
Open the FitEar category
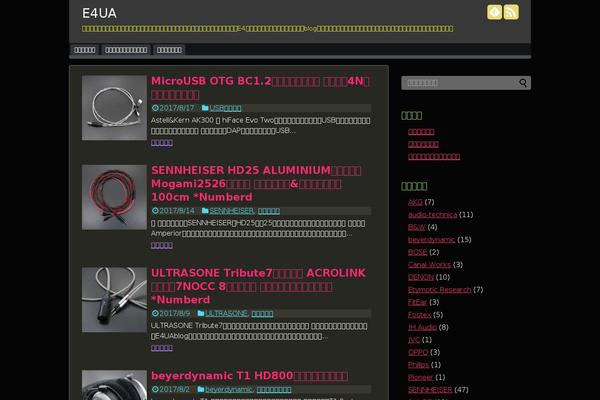pos(417,302)
